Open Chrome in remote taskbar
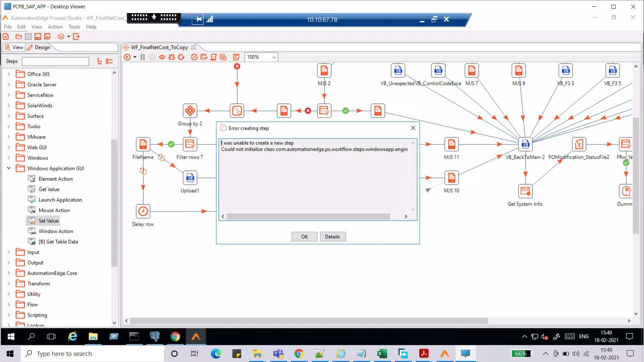 pyautogui.click(x=175, y=336)
